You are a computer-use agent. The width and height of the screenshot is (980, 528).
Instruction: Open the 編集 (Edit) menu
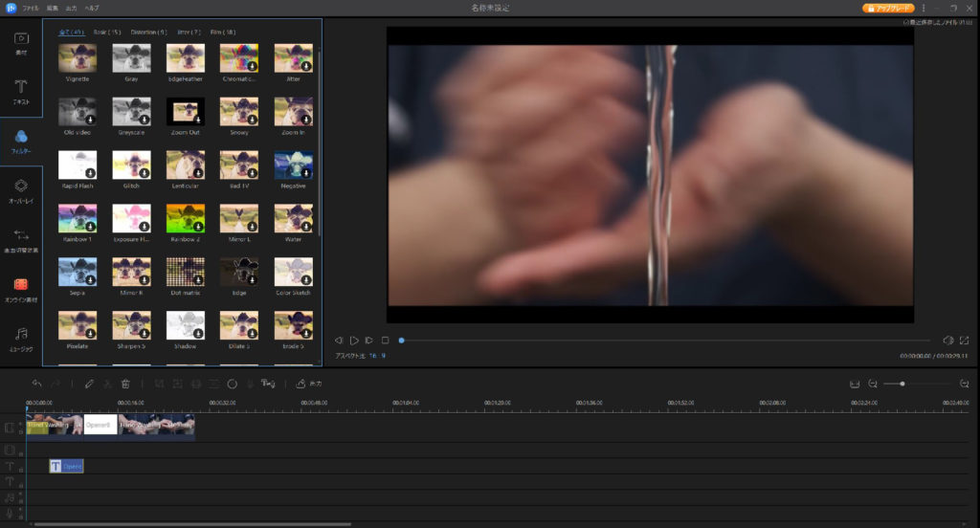[53, 8]
